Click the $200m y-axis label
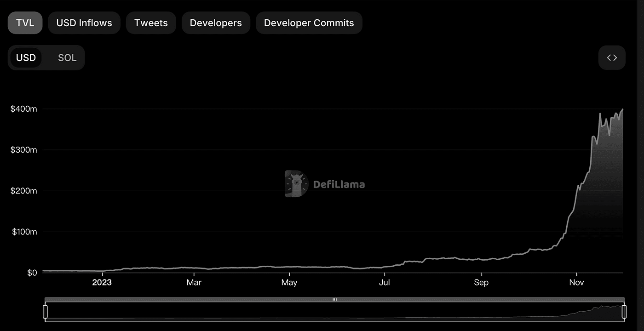644x331 pixels. click(x=23, y=191)
